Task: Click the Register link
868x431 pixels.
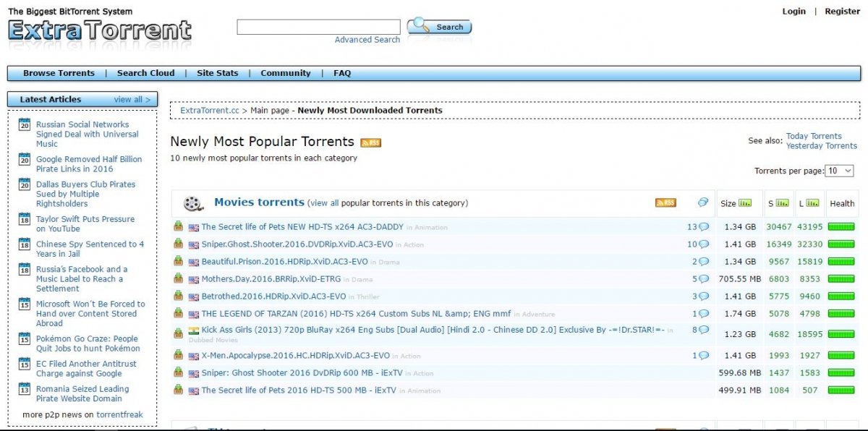Action: tap(843, 12)
